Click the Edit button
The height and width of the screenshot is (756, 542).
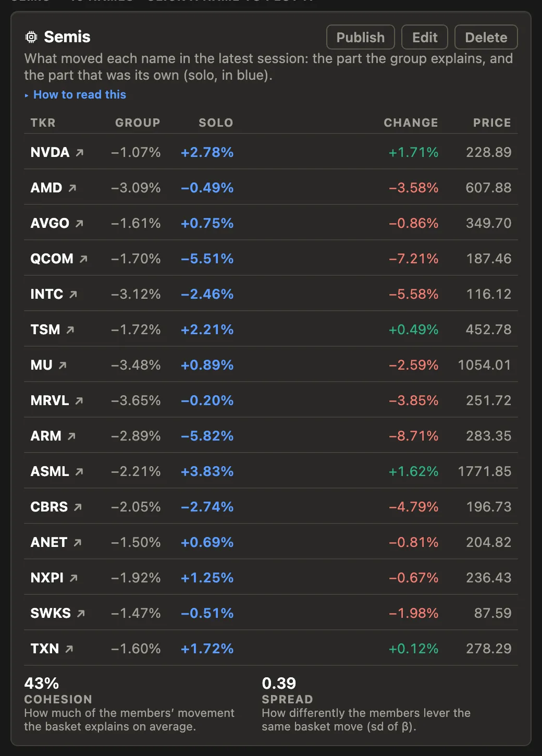pyautogui.click(x=425, y=38)
